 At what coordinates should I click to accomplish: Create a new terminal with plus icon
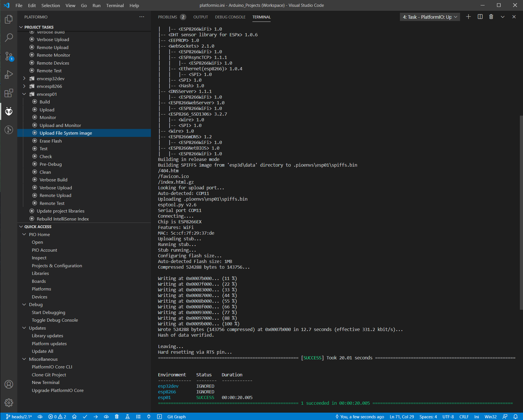click(469, 17)
